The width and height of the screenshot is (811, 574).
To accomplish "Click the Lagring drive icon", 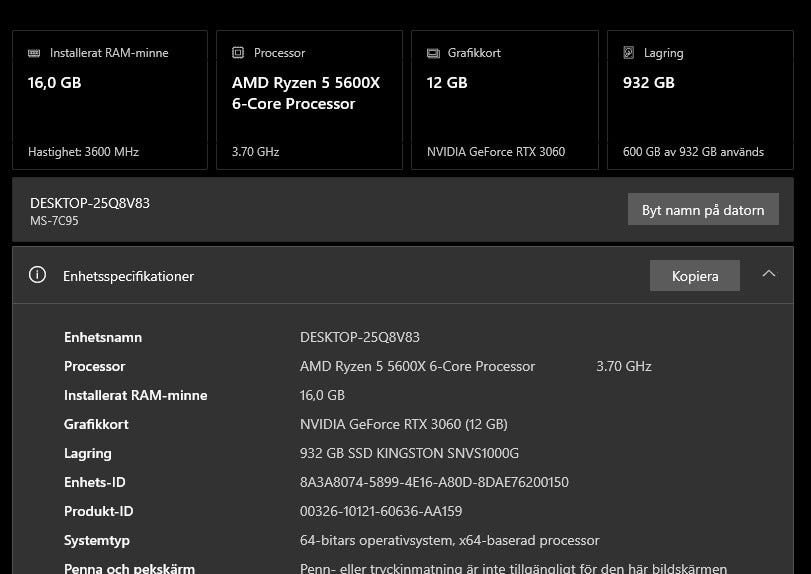I will (629, 53).
